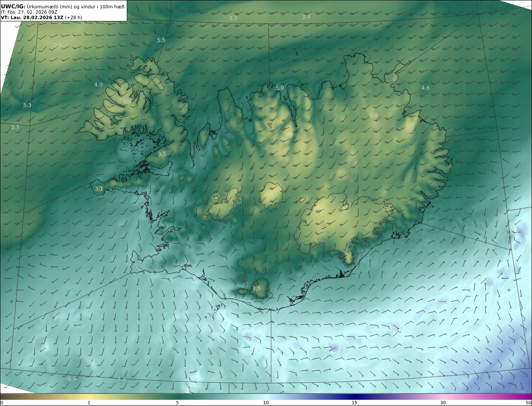Viewport: 532px width, 406px height.
Task: Click the colorbar tick labeled 30
Action: tap(443, 403)
